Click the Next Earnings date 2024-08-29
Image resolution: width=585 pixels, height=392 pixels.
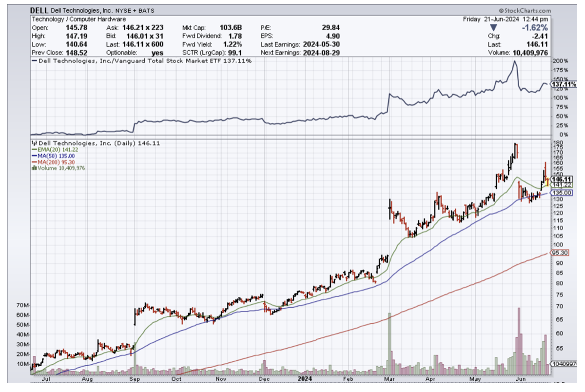pyautogui.click(x=320, y=52)
